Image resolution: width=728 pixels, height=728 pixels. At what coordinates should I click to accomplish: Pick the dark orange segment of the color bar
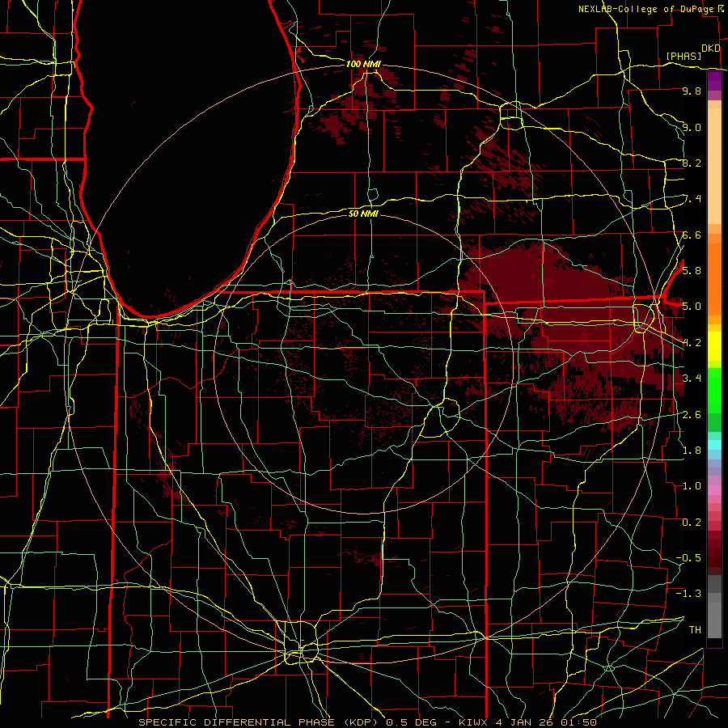click(x=714, y=278)
